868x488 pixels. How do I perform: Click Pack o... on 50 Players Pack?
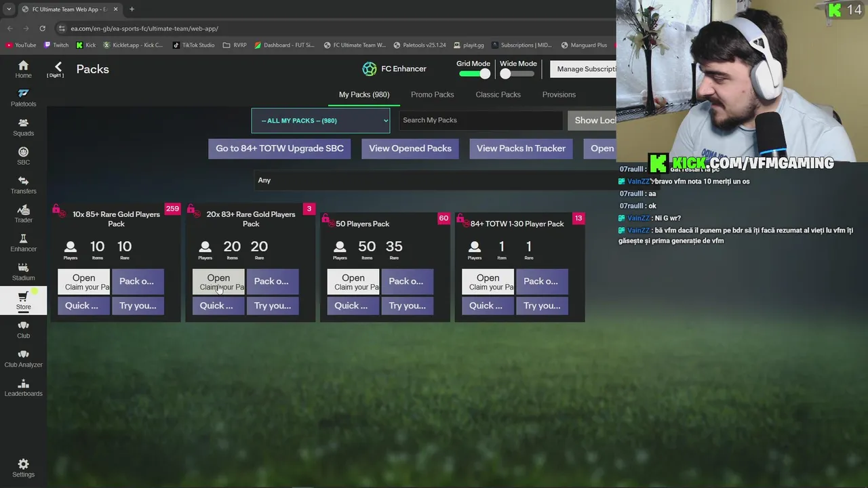pyautogui.click(x=407, y=281)
